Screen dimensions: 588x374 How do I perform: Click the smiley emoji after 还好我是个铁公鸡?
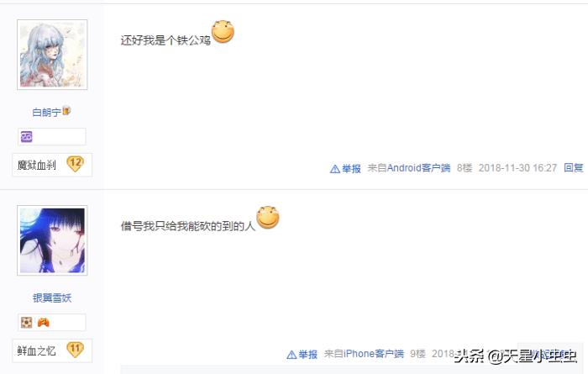coord(223,31)
